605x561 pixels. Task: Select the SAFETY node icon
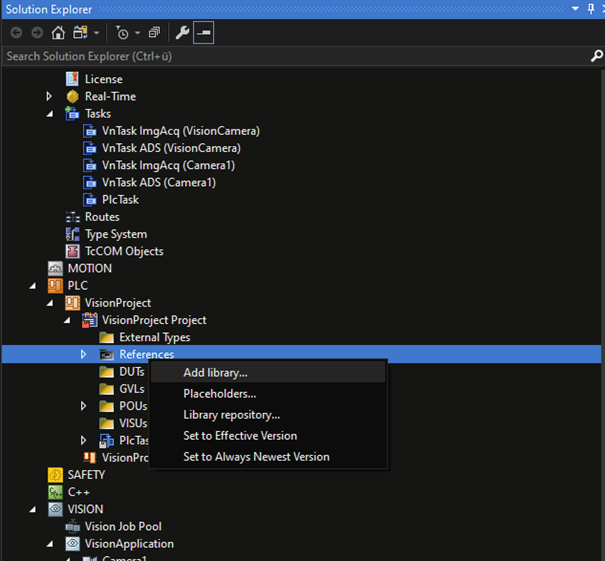(x=55, y=475)
